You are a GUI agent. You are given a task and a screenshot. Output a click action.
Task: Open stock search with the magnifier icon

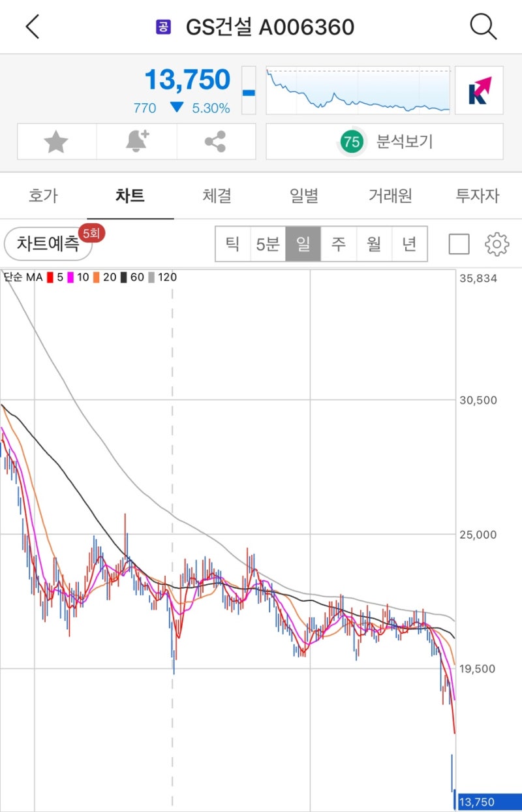(x=483, y=26)
